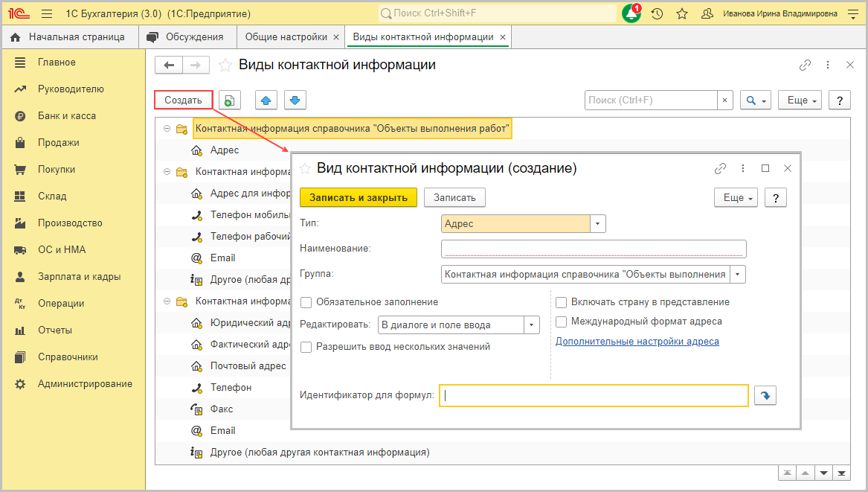
Task: Open the Тип dropdown
Action: point(598,224)
